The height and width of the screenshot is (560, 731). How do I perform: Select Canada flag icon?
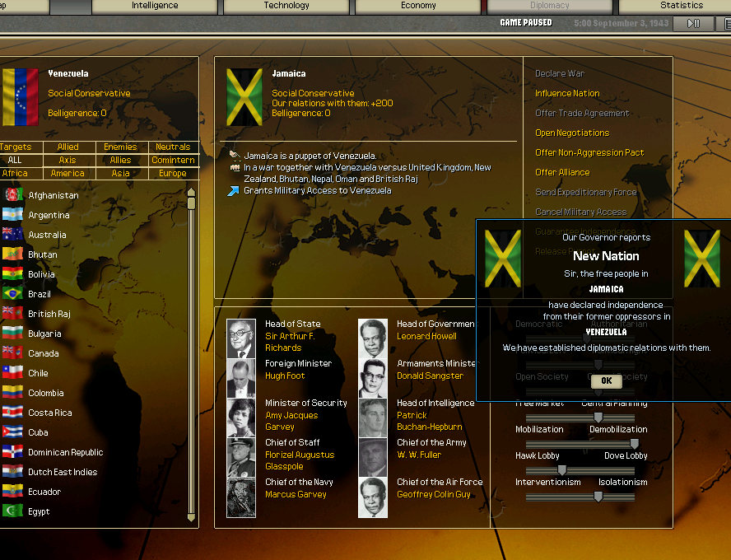(12, 353)
